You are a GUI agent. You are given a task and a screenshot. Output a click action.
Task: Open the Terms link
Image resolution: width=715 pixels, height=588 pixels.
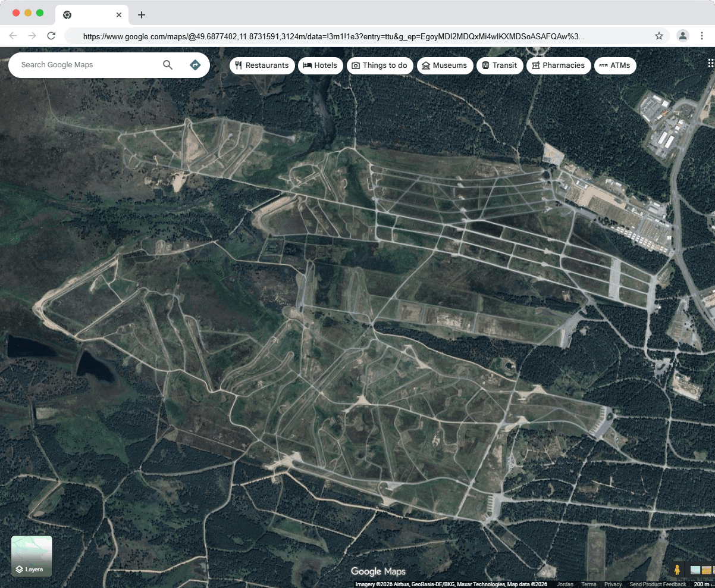coord(588,584)
